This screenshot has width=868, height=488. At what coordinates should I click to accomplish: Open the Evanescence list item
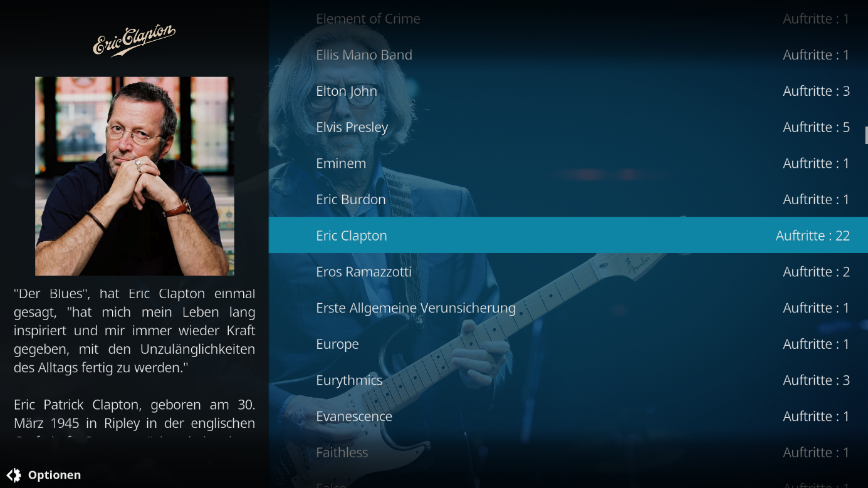point(568,416)
